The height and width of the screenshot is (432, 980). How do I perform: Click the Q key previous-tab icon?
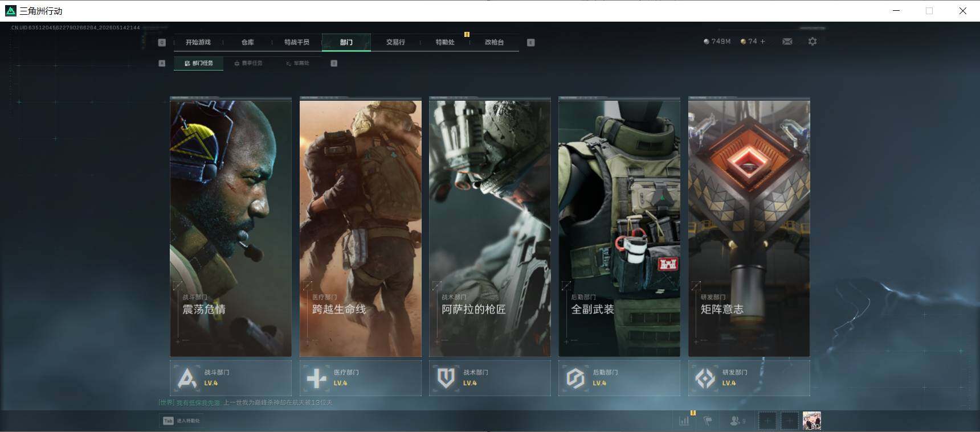tap(162, 42)
